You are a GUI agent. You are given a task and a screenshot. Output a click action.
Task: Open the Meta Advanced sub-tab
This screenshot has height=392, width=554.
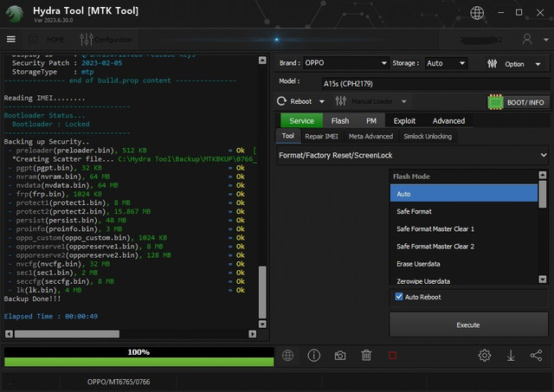pyautogui.click(x=370, y=137)
